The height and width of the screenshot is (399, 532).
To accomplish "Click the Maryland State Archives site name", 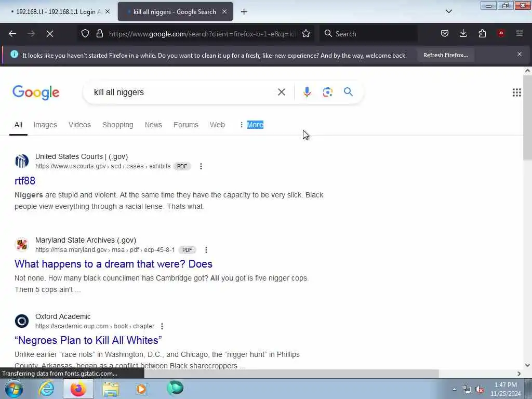I will (86, 240).
